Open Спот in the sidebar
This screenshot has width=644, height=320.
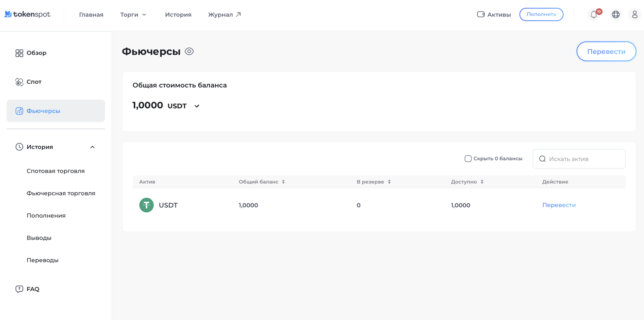tap(34, 82)
